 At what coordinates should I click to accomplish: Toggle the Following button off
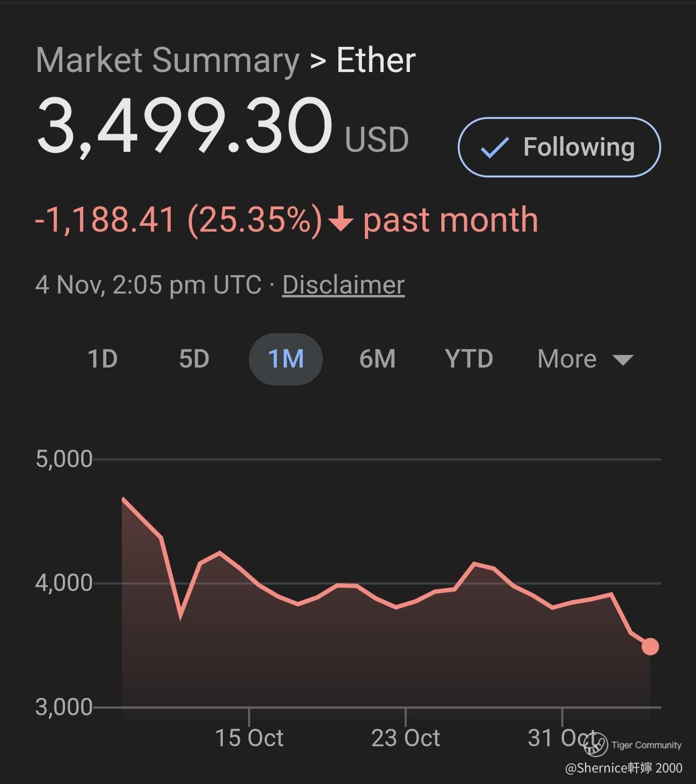[559, 147]
